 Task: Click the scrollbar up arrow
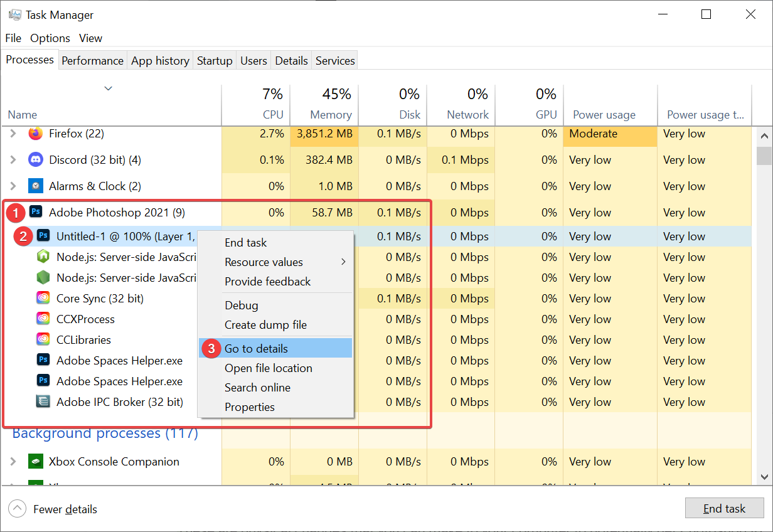[764, 136]
